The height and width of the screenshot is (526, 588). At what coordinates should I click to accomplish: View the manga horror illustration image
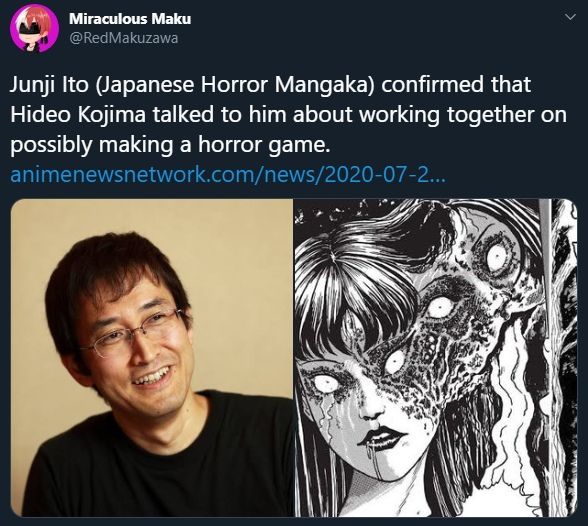(435, 358)
